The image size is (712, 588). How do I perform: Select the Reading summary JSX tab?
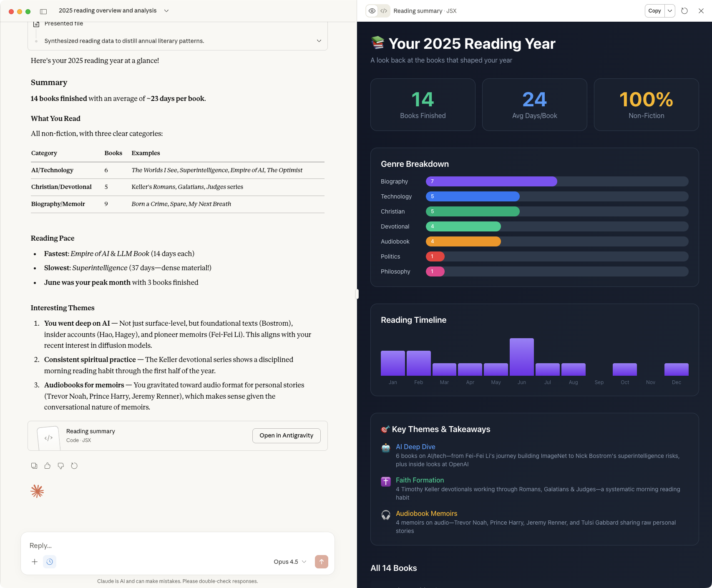click(x=424, y=11)
